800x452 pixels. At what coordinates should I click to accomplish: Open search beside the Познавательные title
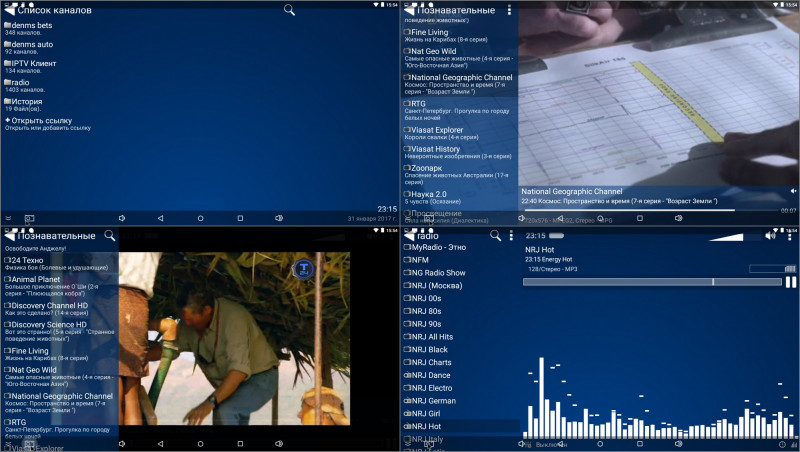coord(110,235)
